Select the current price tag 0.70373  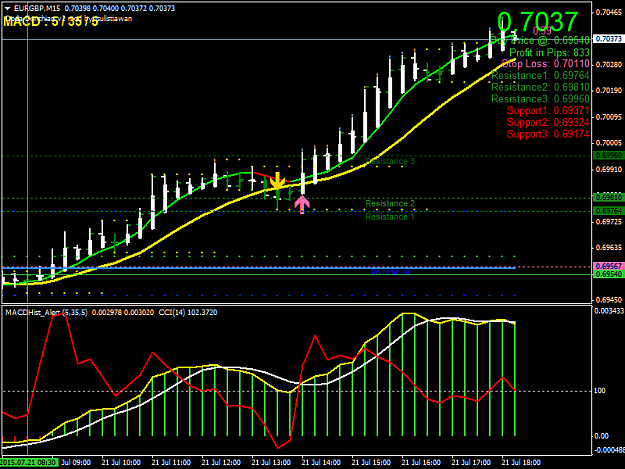(x=608, y=39)
